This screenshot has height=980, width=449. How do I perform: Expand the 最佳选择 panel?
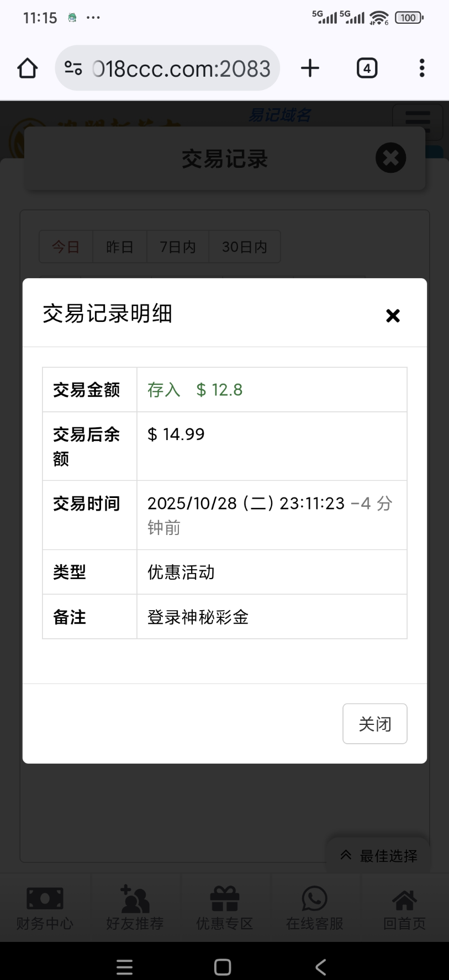pos(379,856)
